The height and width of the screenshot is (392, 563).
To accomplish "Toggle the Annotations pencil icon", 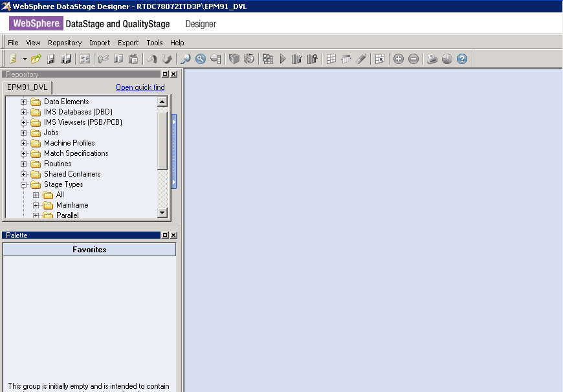I will (361, 58).
